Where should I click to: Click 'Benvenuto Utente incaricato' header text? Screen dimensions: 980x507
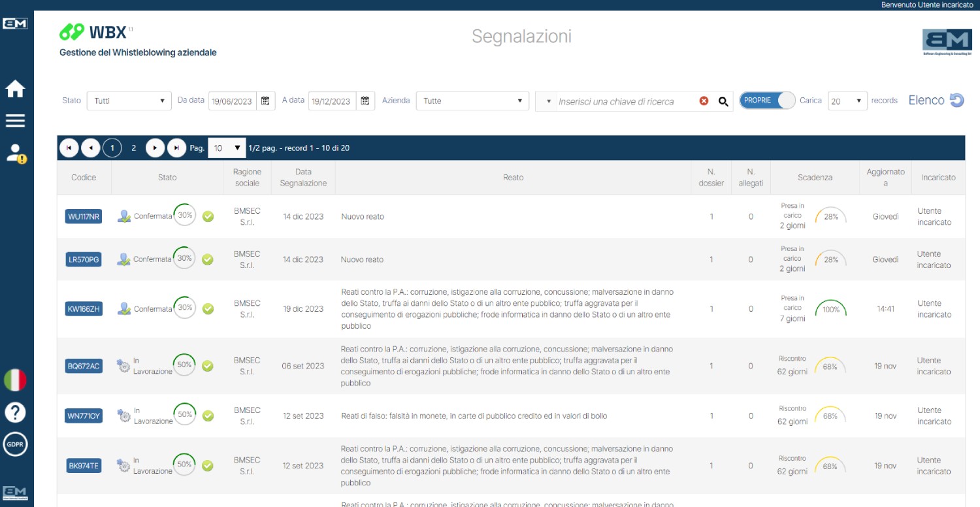pos(927,5)
